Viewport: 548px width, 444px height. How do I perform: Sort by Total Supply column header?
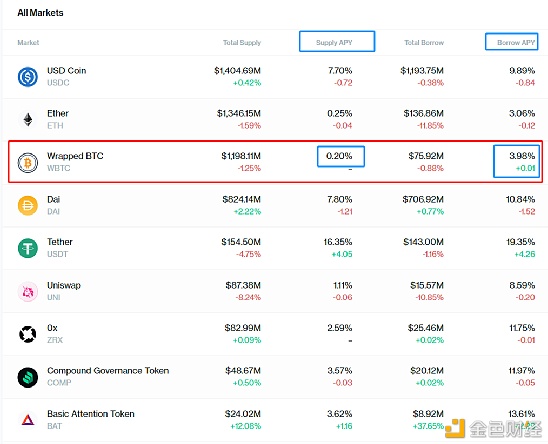click(242, 43)
